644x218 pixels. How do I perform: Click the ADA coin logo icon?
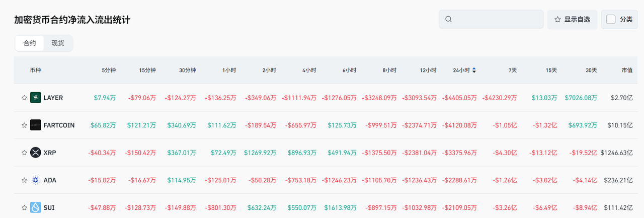pos(35,180)
